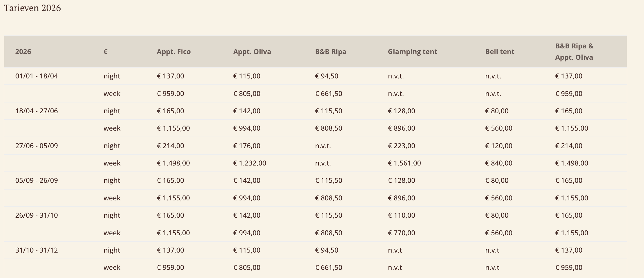Viewport: 644px width, 278px height.
Task: Select the "27/06 - 05/09" period cell
Action: click(37, 146)
